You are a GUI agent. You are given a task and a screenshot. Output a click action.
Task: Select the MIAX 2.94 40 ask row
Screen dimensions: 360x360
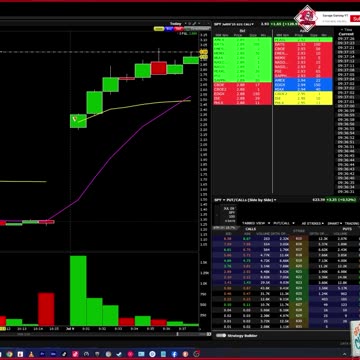[x=303, y=89]
